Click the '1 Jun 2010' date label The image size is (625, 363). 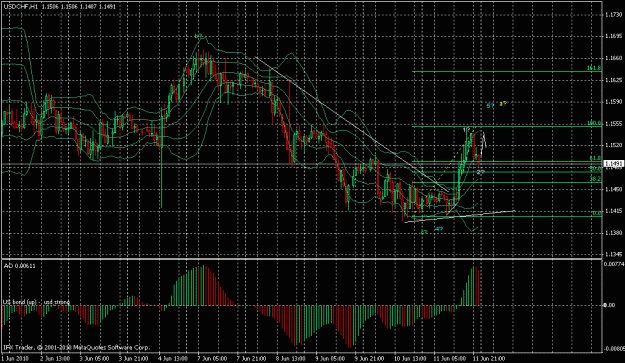point(16,359)
